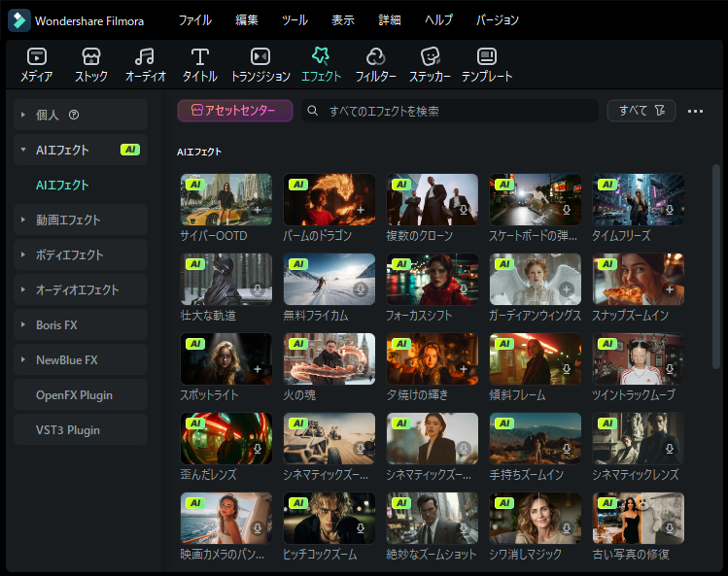Open the ツール menu
The height and width of the screenshot is (576, 728).
point(295,20)
